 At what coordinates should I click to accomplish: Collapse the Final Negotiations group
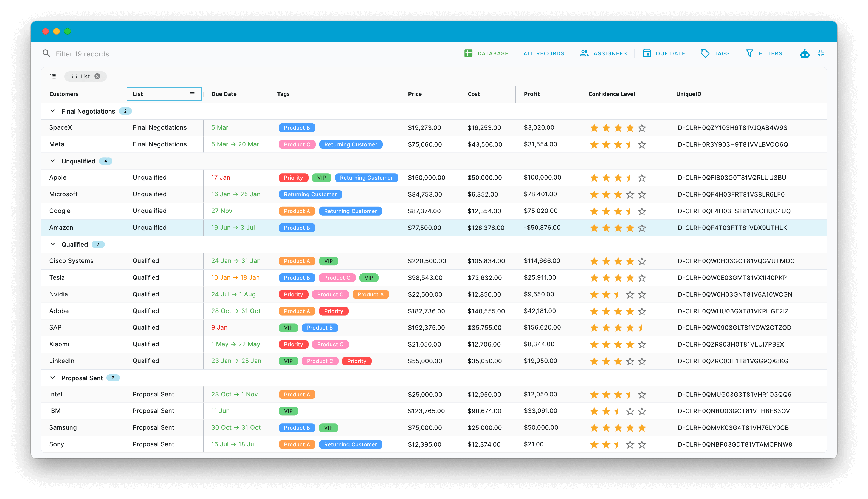click(52, 111)
